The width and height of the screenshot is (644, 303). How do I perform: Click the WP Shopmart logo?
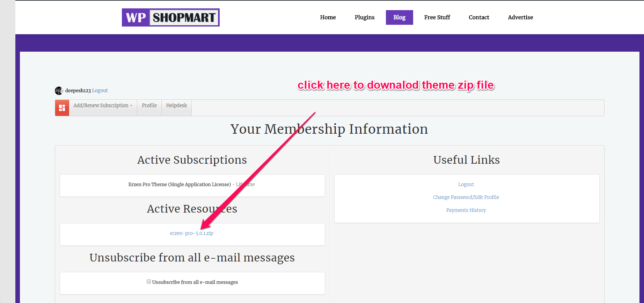point(170,17)
